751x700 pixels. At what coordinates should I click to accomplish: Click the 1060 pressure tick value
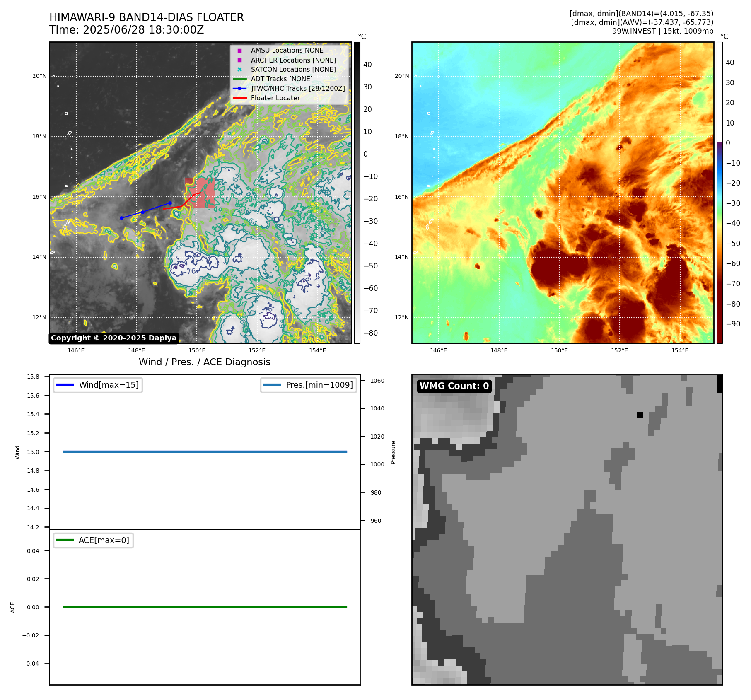pyautogui.click(x=377, y=381)
